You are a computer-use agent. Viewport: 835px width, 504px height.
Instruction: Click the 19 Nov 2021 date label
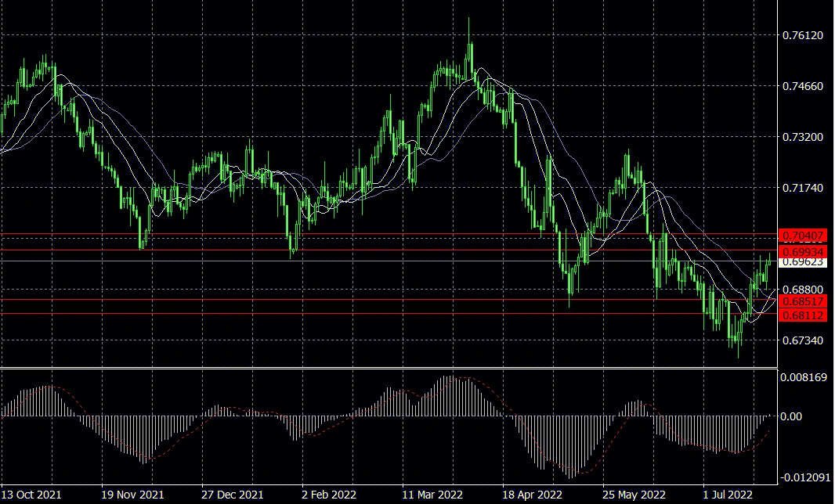pyautogui.click(x=132, y=495)
